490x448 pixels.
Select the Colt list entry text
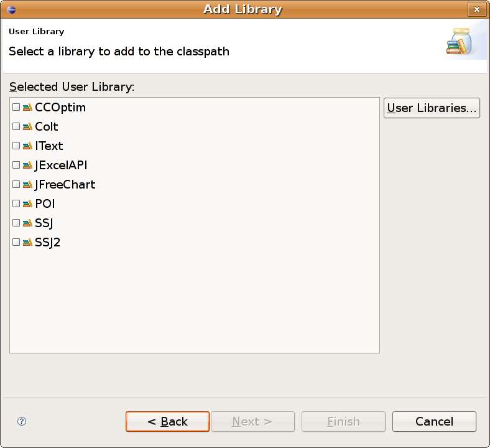click(46, 126)
